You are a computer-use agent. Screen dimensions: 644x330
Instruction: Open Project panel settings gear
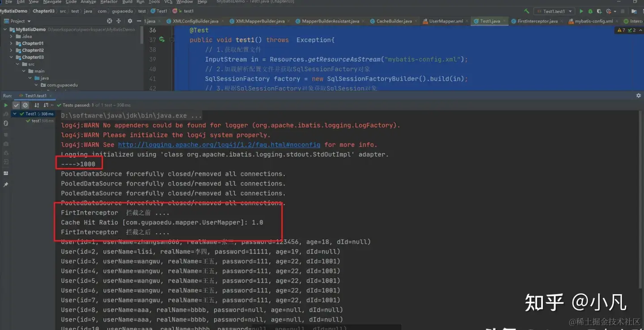130,21
